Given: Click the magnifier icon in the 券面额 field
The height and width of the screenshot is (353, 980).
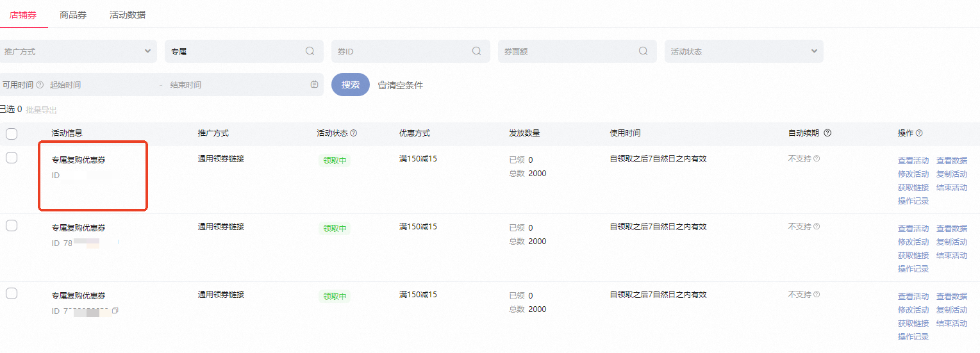Looking at the screenshot, I should (644, 51).
